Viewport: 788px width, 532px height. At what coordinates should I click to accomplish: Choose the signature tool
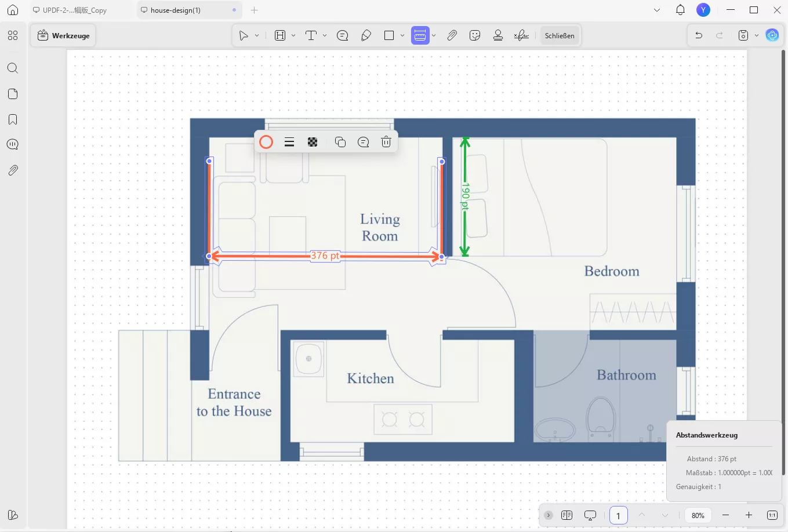click(521, 35)
